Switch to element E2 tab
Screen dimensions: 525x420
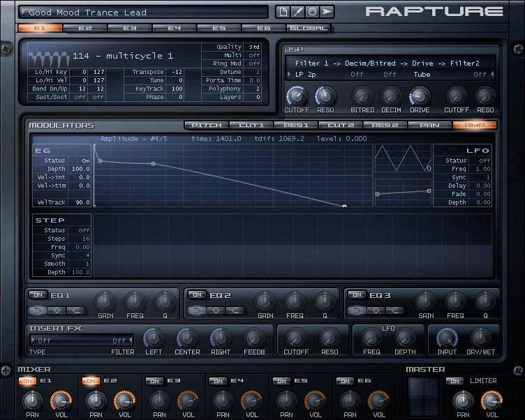pos(85,28)
